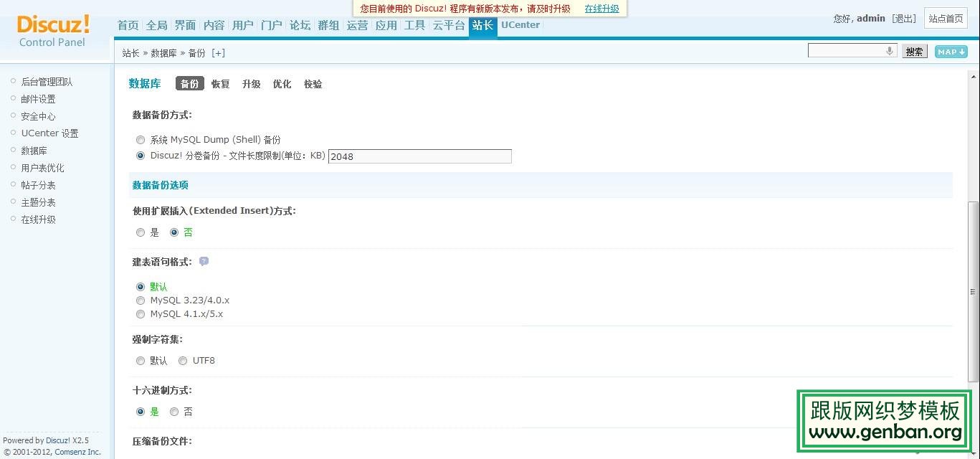Open the 群组 top menu
Image resolution: width=980 pixels, height=459 pixels.
(329, 25)
